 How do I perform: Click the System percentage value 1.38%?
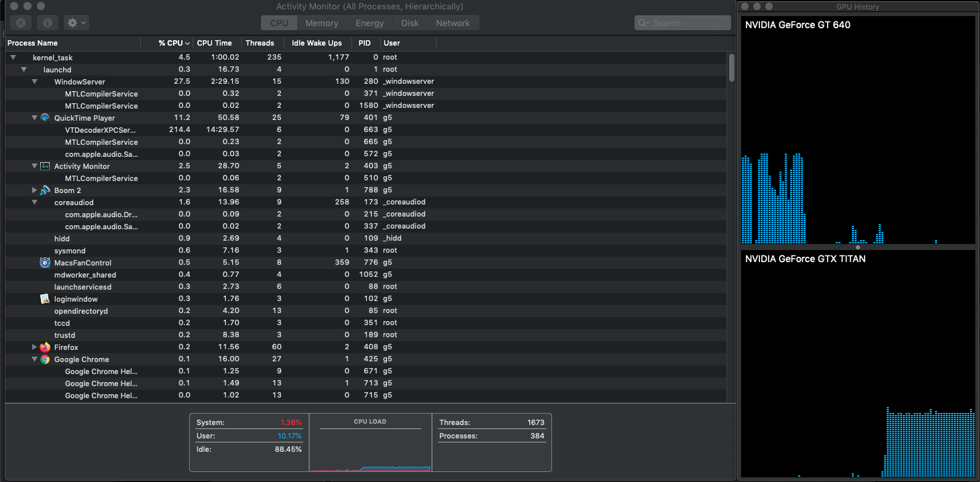pyautogui.click(x=291, y=423)
